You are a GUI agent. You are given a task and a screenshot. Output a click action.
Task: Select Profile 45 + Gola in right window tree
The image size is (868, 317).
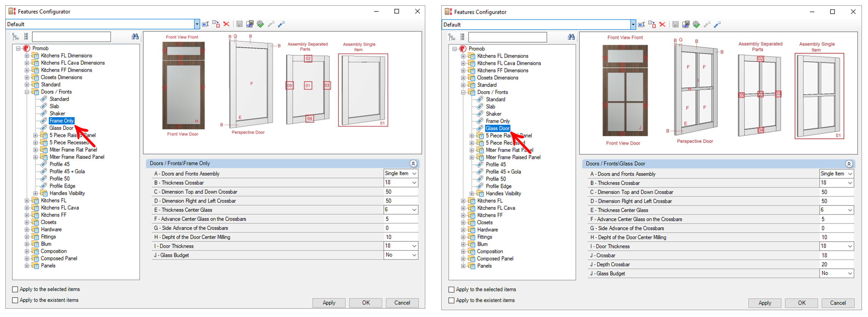tap(503, 172)
